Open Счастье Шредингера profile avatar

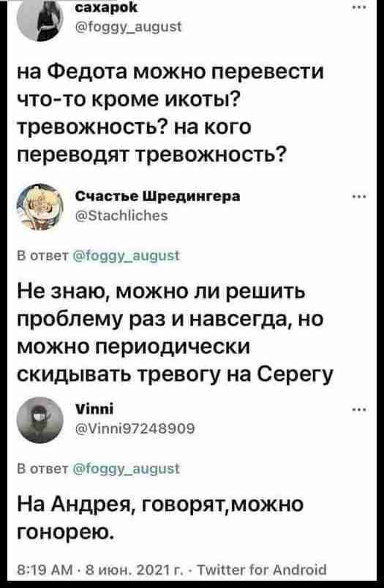point(39,207)
